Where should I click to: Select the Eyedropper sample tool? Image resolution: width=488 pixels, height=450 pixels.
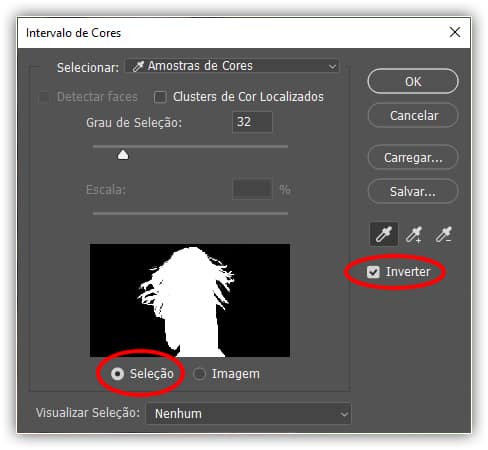[384, 234]
